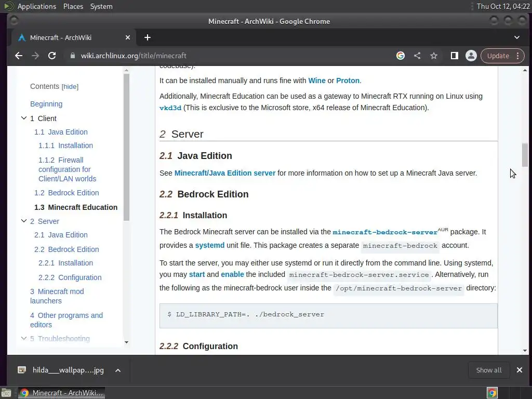Open 3 Minecraft mod launchers entry
The width and height of the screenshot is (532, 399).
click(57, 296)
